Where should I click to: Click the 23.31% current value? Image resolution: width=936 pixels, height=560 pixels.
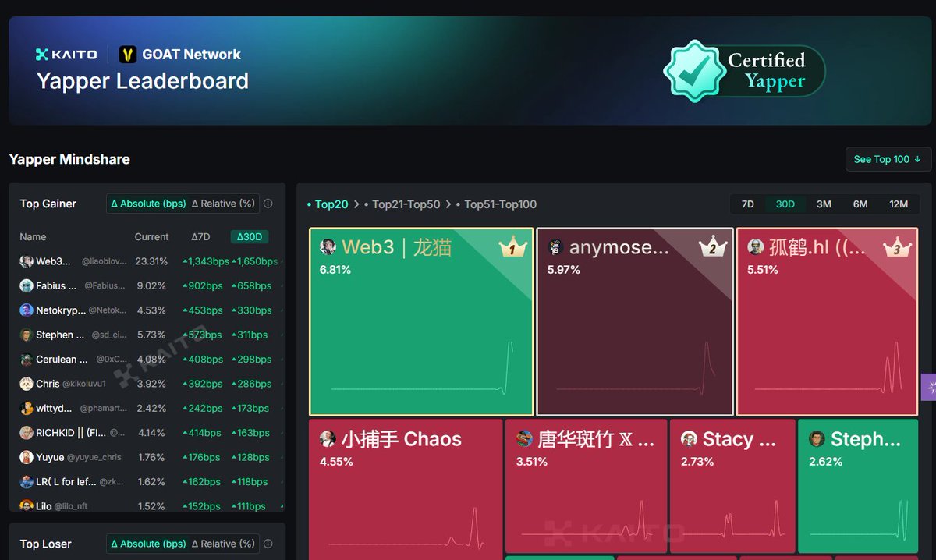tap(151, 261)
